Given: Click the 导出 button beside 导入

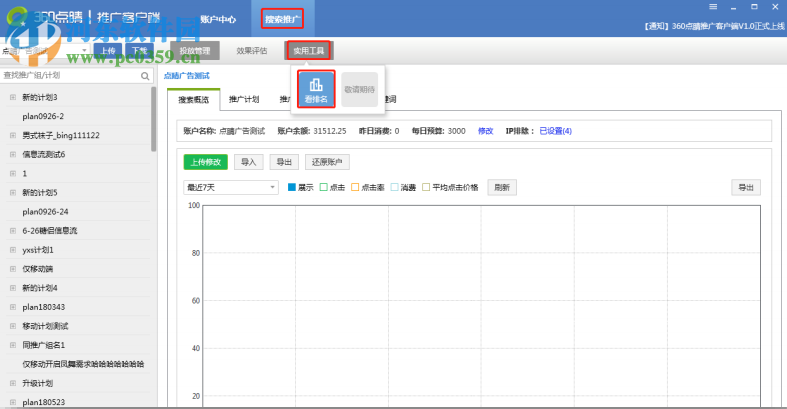Looking at the screenshot, I should [284, 162].
